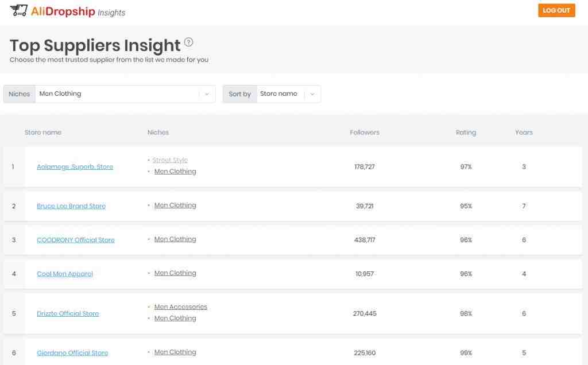
Task: Select Men Clothing niche in Cool Men Apparel row
Action: pyautogui.click(x=175, y=273)
